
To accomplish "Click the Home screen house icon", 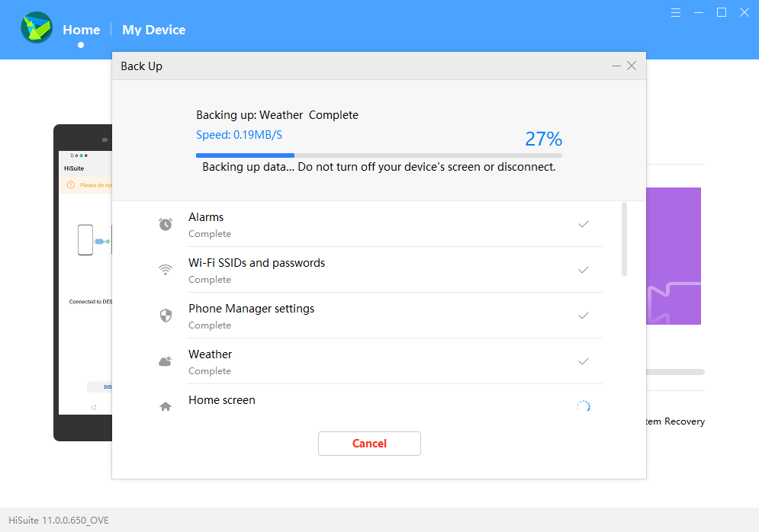I will (x=166, y=405).
